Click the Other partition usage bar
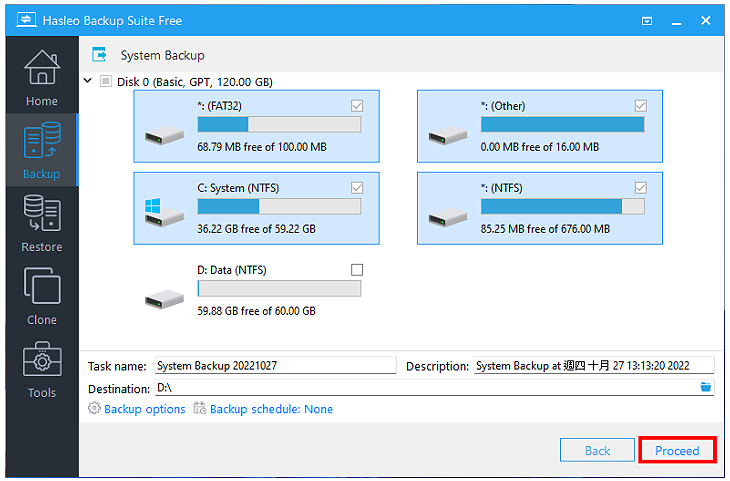 coord(562,125)
